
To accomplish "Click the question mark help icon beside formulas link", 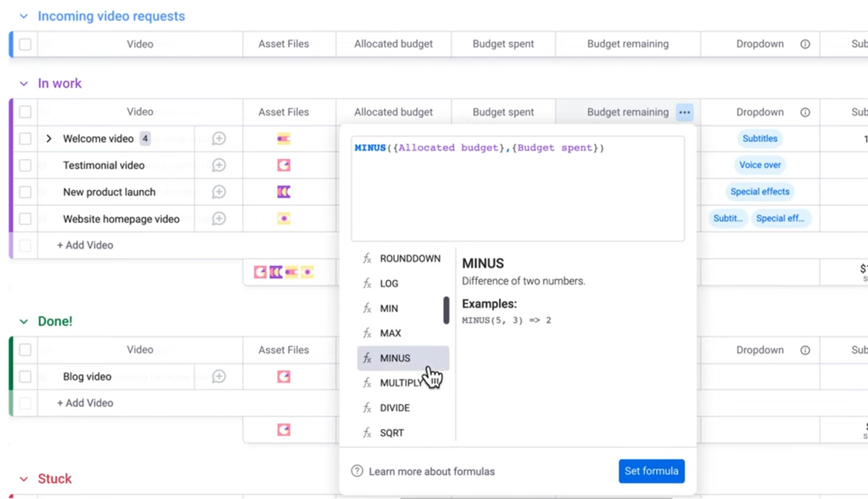I will click(357, 471).
